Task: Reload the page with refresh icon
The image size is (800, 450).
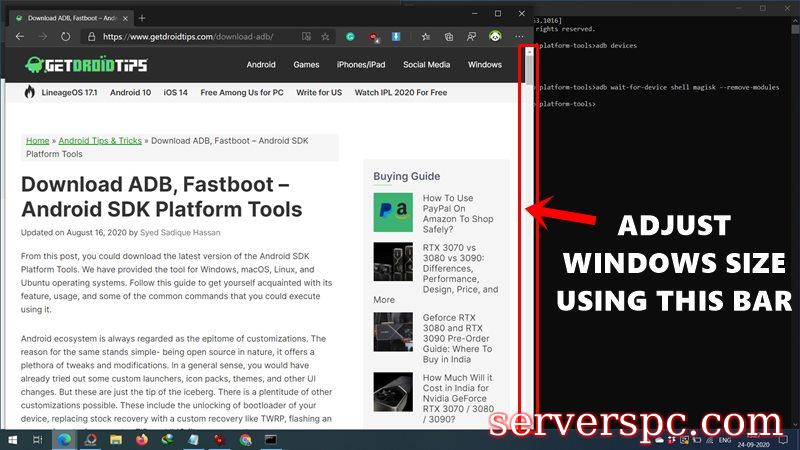Action: click(x=65, y=36)
